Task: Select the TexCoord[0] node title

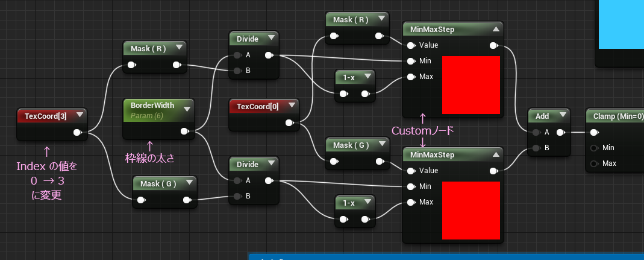Action: coord(257,107)
